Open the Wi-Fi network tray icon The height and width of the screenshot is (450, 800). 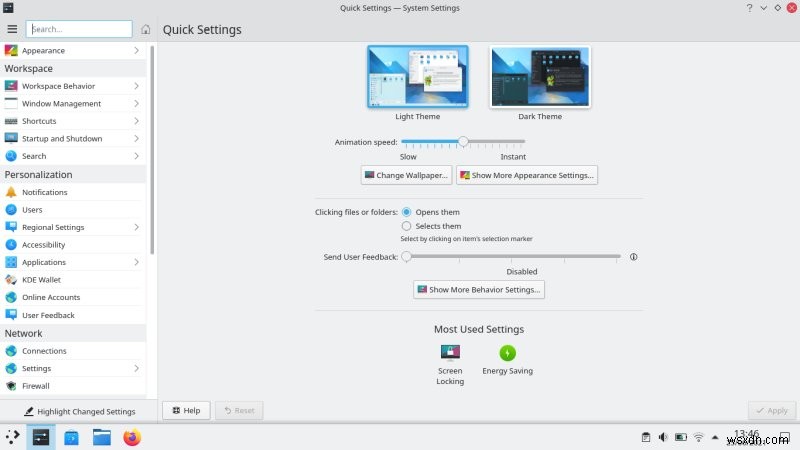(x=698, y=437)
